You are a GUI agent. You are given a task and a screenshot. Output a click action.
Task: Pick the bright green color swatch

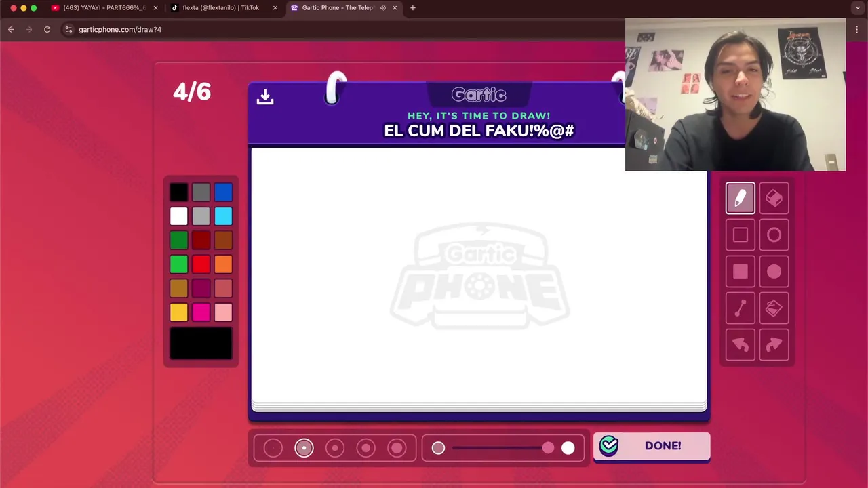(178, 264)
